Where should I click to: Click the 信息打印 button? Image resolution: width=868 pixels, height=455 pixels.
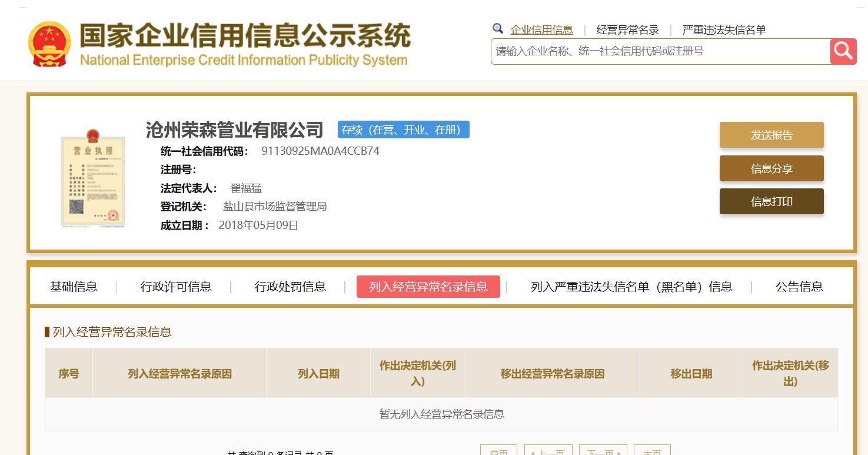(x=771, y=201)
